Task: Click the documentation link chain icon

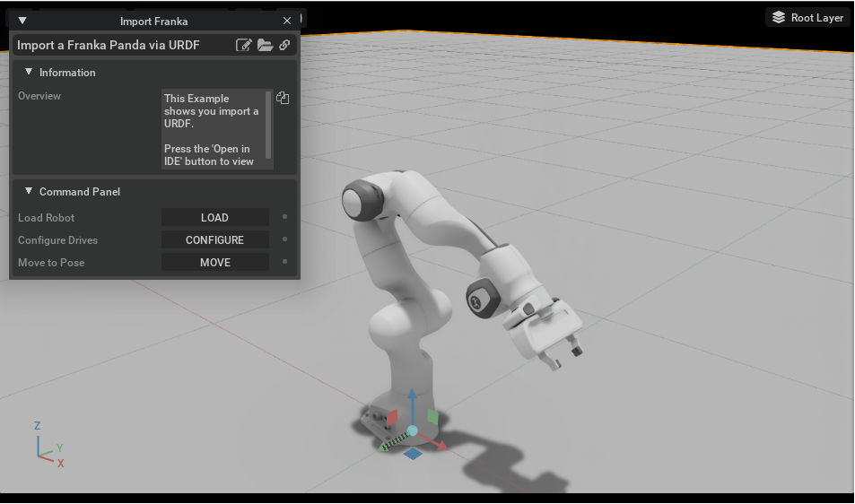Action: (x=284, y=45)
